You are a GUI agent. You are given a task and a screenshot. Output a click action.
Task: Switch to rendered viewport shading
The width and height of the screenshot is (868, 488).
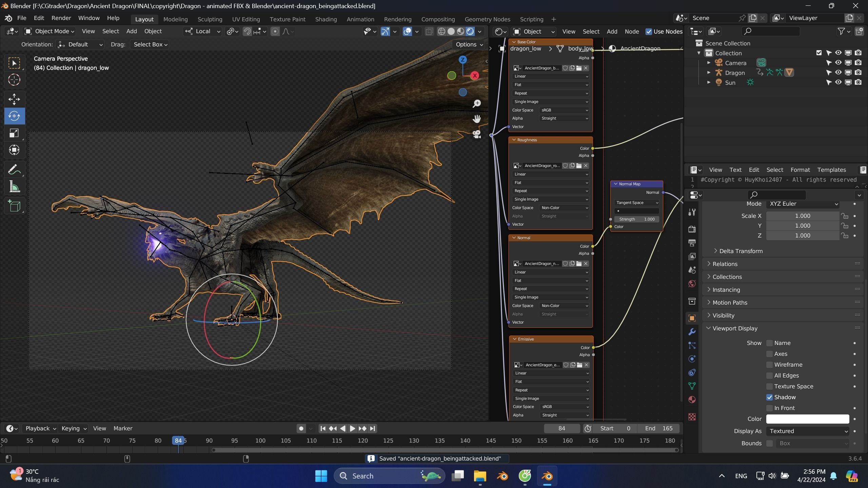pos(470,32)
